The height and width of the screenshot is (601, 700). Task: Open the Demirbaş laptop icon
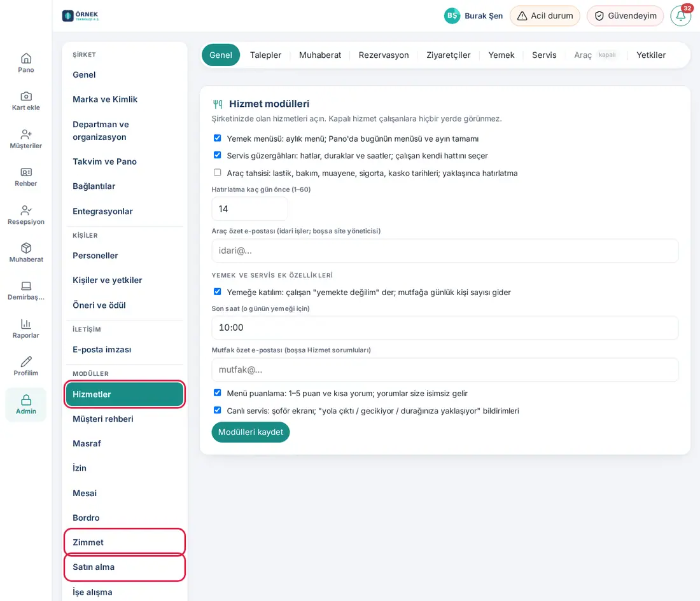[26, 286]
